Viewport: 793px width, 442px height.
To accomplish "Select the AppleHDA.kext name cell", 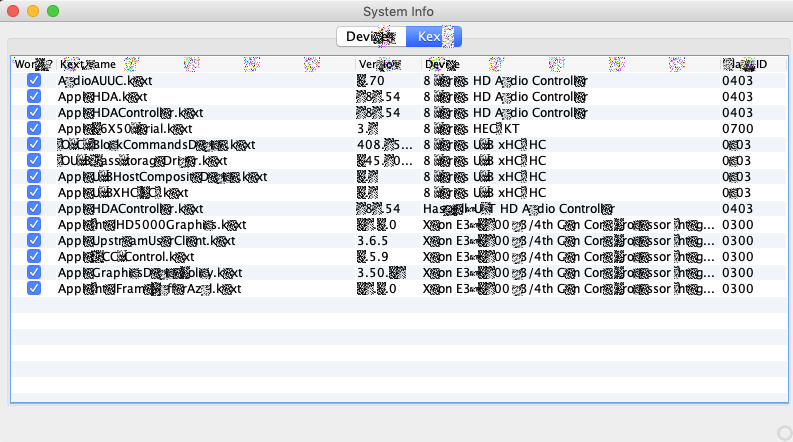I will [102, 97].
